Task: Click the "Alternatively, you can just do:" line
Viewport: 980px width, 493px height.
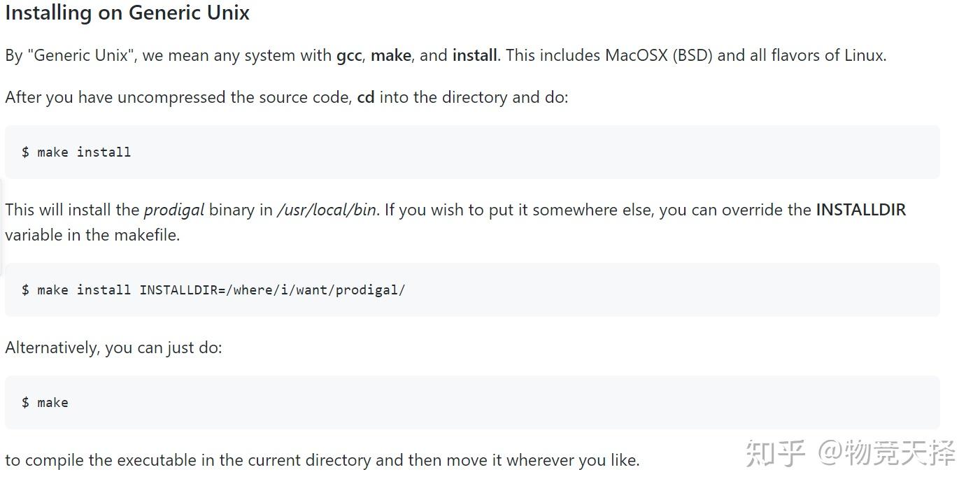Action: (x=113, y=348)
